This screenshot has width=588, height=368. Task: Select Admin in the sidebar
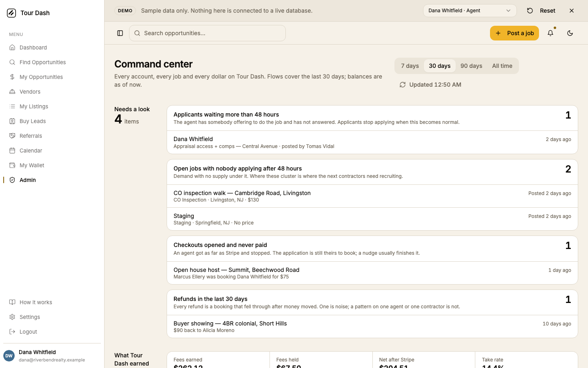tap(52, 180)
